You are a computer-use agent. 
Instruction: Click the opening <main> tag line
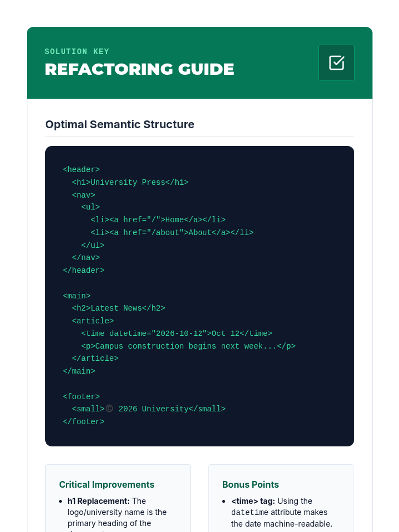pyautogui.click(x=76, y=296)
